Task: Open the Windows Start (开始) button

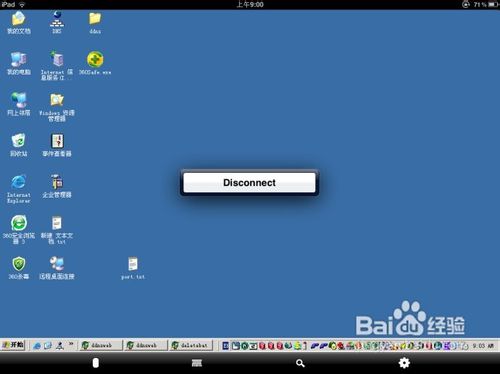Action: pyautogui.click(x=13, y=345)
